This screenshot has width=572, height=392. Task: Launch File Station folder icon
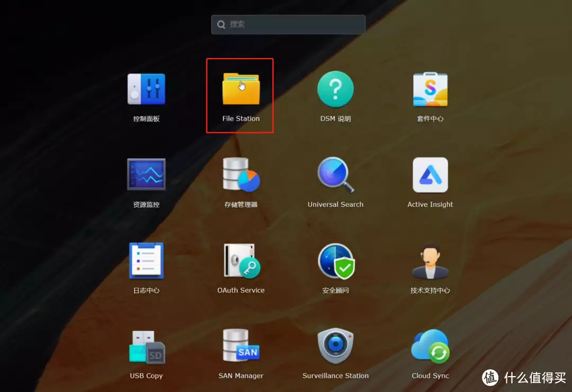click(241, 89)
